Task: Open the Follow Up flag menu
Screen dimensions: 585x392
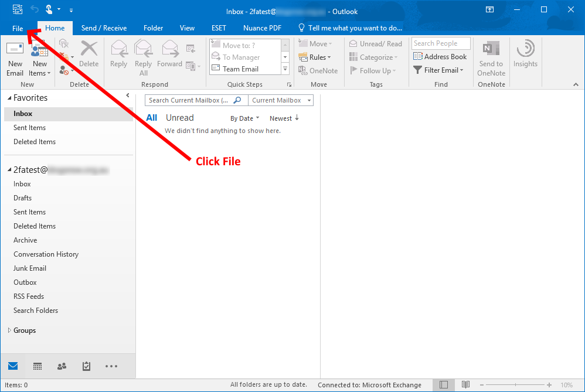Action: point(372,70)
